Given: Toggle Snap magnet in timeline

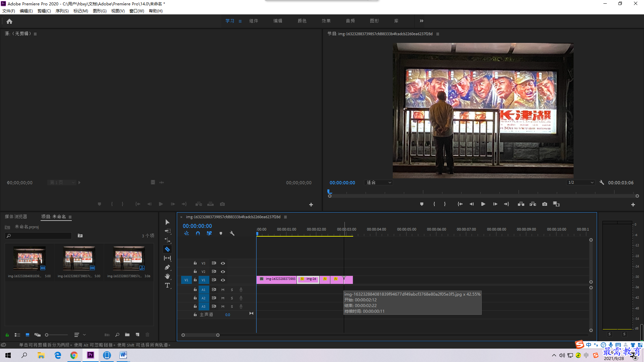Looking at the screenshot, I should point(198,234).
